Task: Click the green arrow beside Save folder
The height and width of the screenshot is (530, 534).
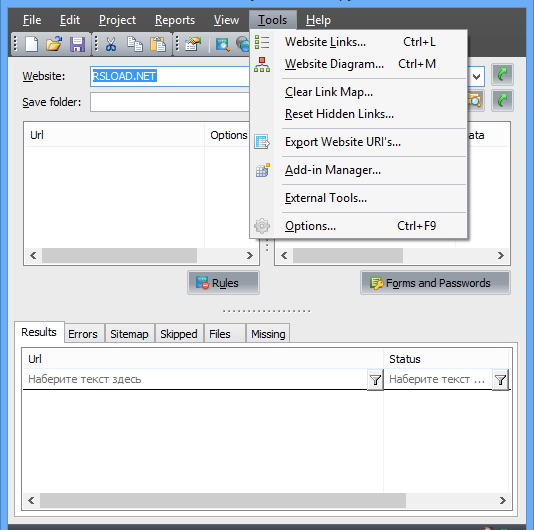Action: point(502,100)
